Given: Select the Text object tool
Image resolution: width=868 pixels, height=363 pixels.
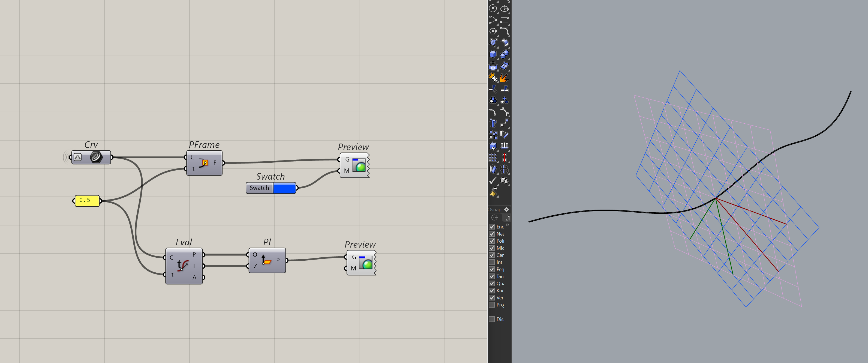Looking at the screenshot, I should [x=493, y=123].
